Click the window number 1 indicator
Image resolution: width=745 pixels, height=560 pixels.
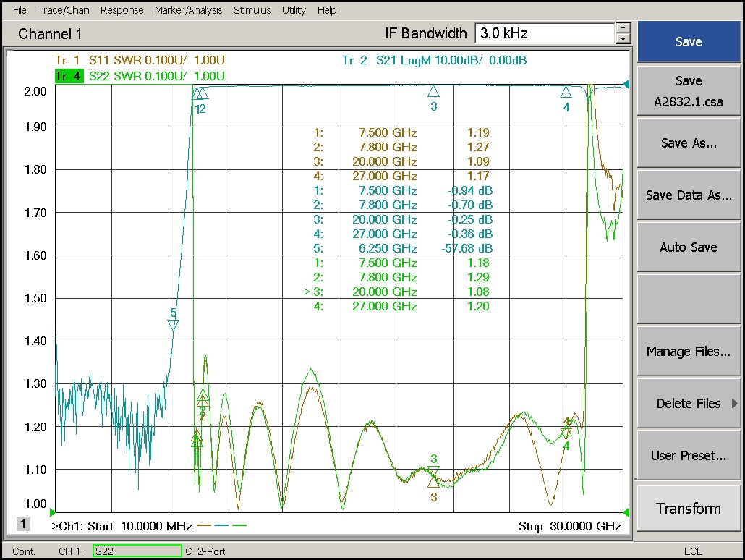tap(23, 524)
